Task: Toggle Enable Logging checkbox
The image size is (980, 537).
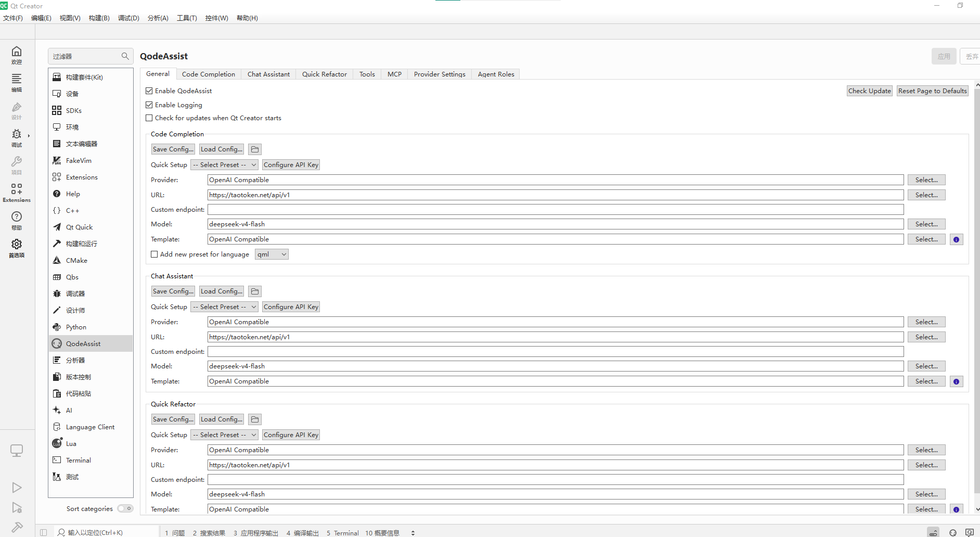Action: pyautogui.click(x=149, y=105)
